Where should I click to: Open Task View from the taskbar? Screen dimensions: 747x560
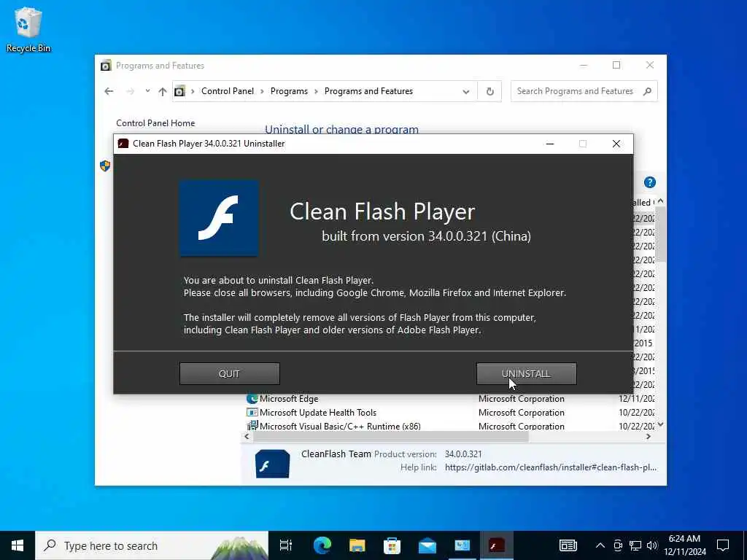point(286,545)
